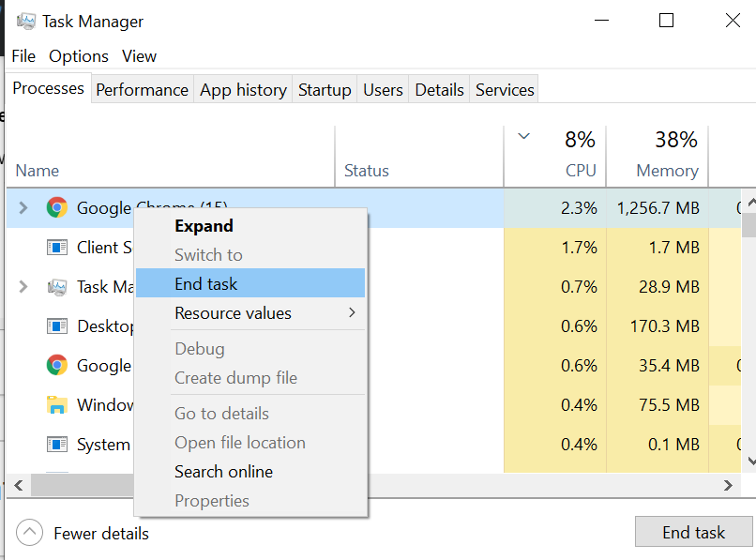Click the Google Chrome (15) process icon
756x560 pixels.
57,208
